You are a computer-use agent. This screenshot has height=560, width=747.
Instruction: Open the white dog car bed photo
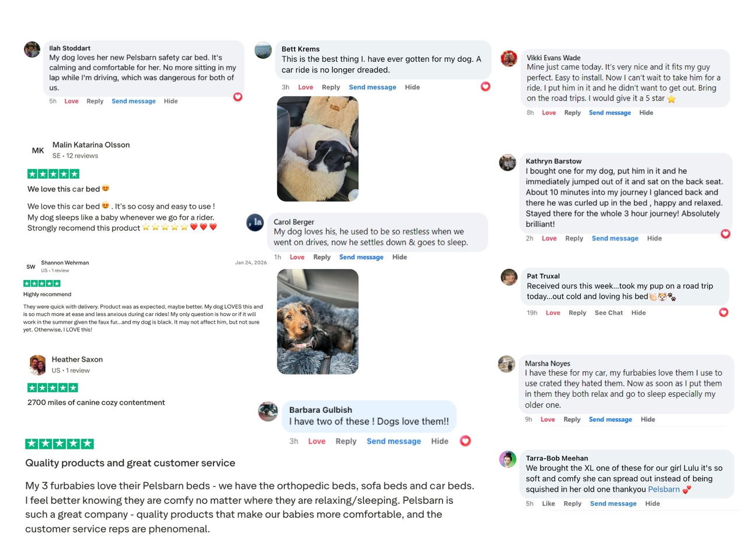317,149
